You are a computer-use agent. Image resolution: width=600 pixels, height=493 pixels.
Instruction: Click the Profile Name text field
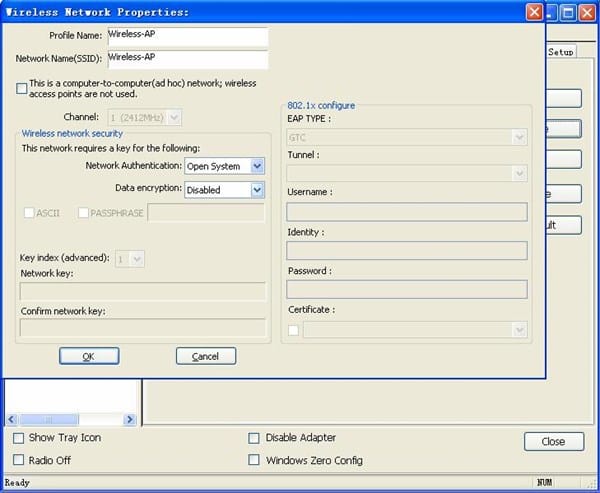(187, 36)
